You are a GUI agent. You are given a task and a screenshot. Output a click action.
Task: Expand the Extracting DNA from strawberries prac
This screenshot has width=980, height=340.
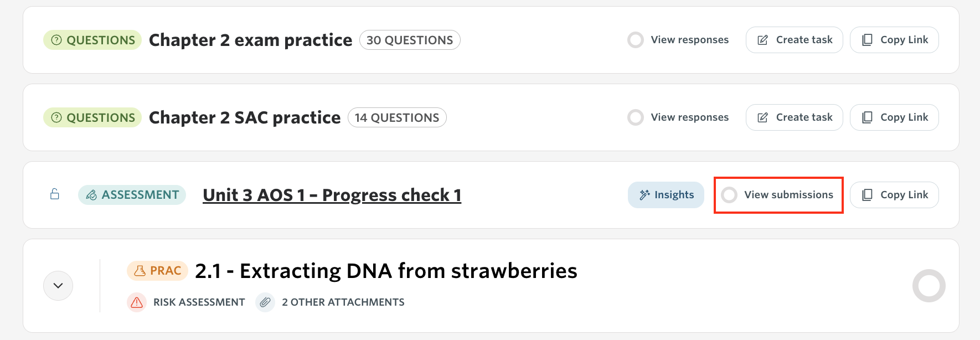tap(58, 286)
